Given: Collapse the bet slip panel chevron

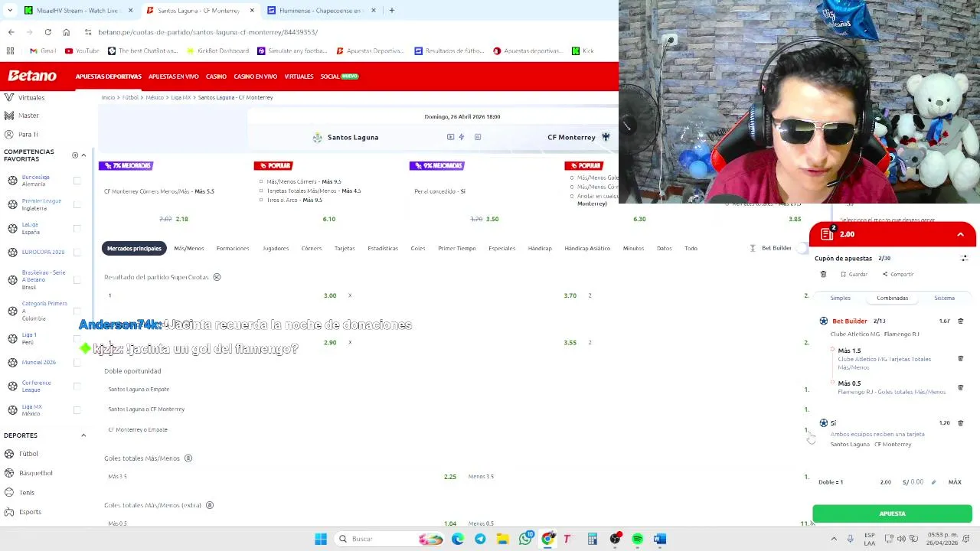Looking at the screenshot, I should pyautogui.click(x=960, y=234).
